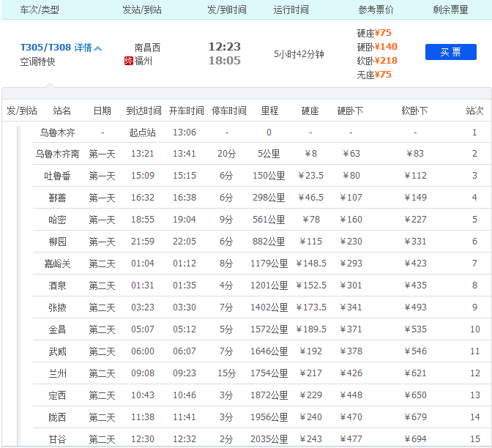Click the 无座¥75 price entry
This screenshot has height=448, width=492.
click(374, 75)
